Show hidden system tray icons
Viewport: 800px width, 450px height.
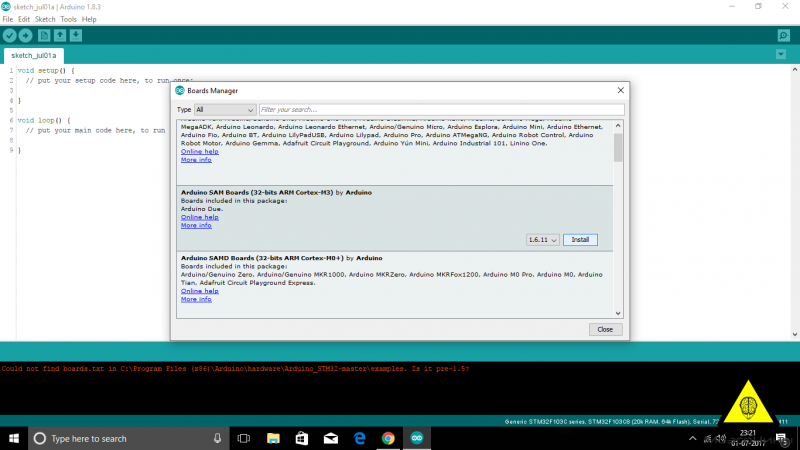pos(692,438)
